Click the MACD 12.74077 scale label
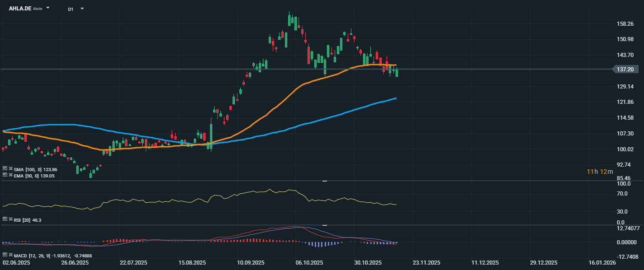 (x=629, y=228)
